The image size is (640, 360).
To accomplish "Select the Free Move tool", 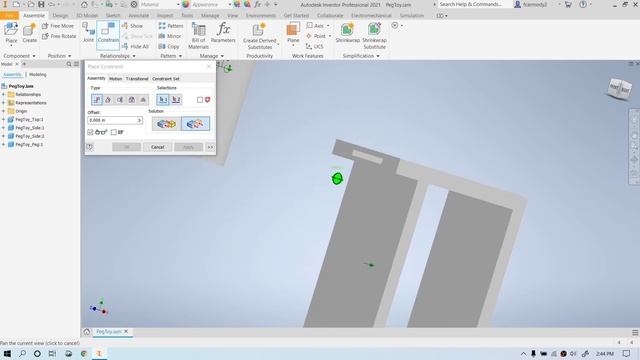I will tap(59, 26).
